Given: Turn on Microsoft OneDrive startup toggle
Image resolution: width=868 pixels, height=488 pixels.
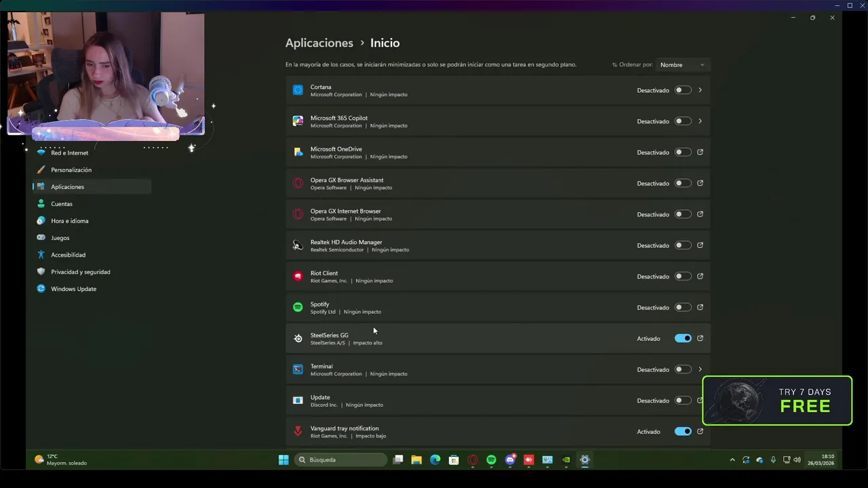Looking at the screenshot, I should pyautogui.click(x=683, y=152).
